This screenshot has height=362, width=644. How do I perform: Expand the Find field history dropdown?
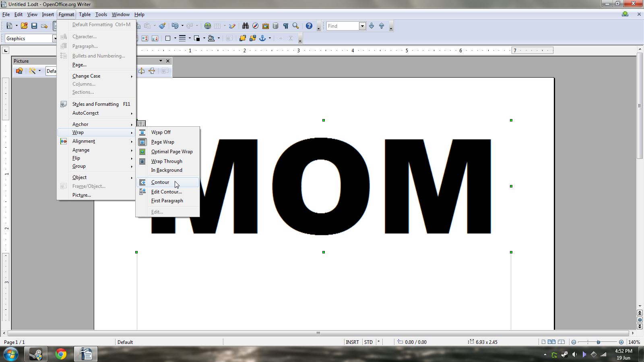(x=362, y=26)
